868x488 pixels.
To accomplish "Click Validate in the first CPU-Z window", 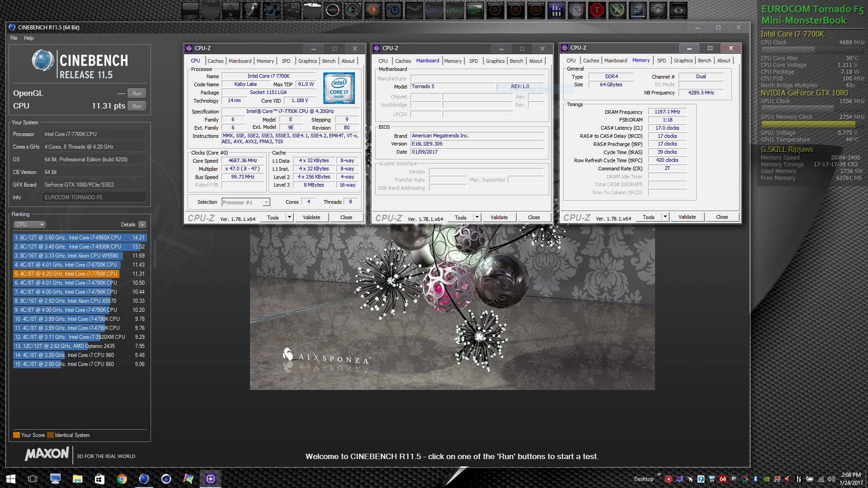I will pyautogui.click(x=311, y=217).
